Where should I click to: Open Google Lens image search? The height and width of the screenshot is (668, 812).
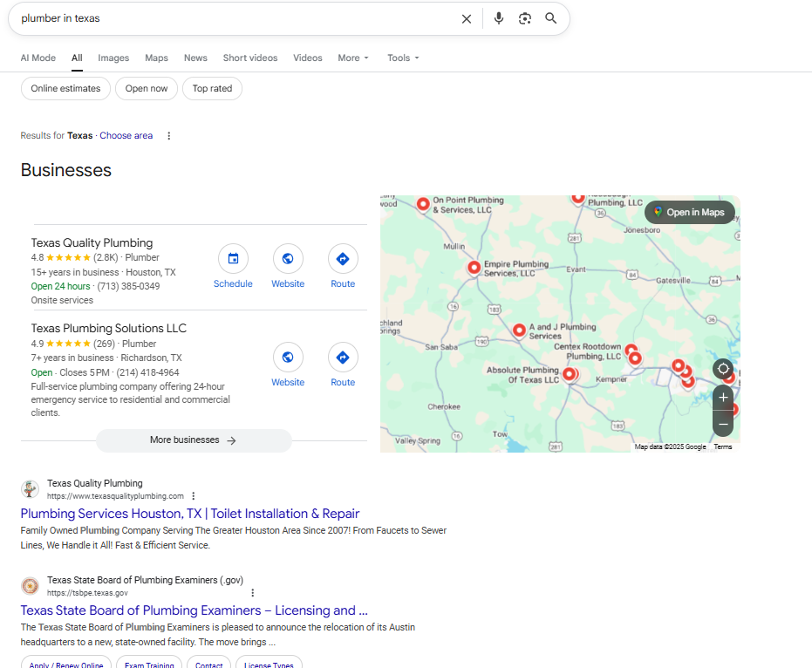coord(524,18)
